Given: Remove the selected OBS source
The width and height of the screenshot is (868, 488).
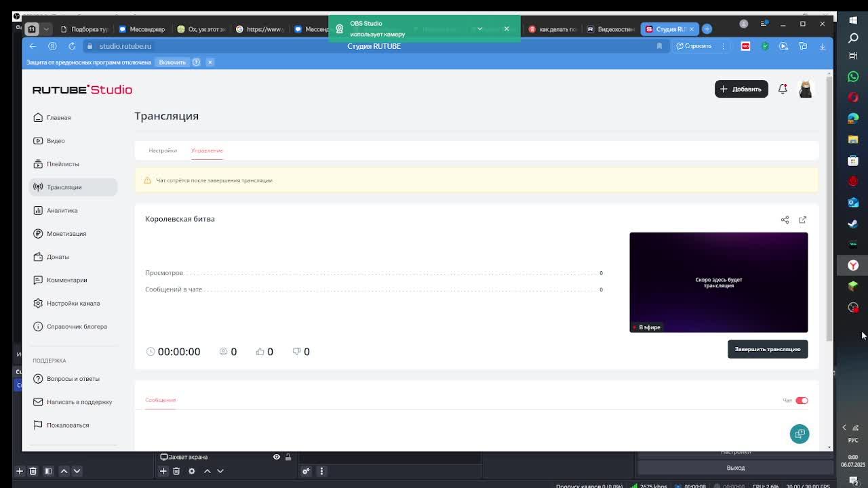Looking at the screenshot, I should (x=176, y=471).
